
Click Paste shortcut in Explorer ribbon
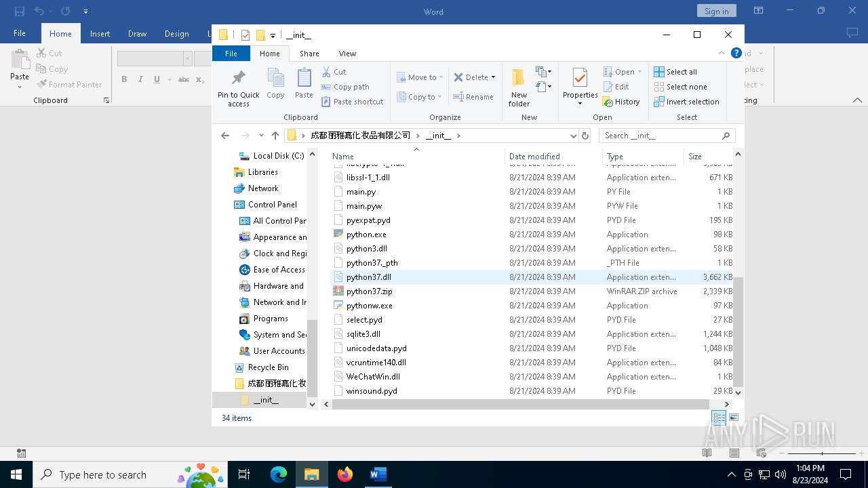tap(352, 102)
